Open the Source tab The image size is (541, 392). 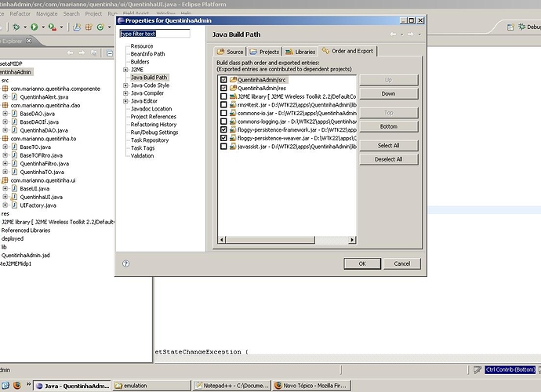point(230,52)
